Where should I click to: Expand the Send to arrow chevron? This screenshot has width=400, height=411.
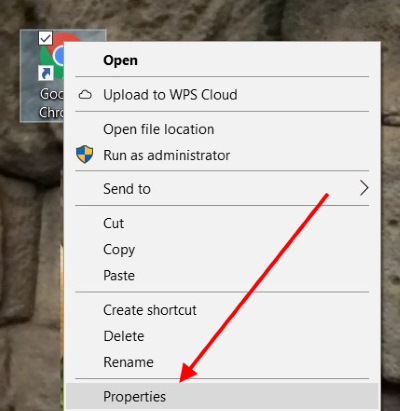(x=364, y=188)
